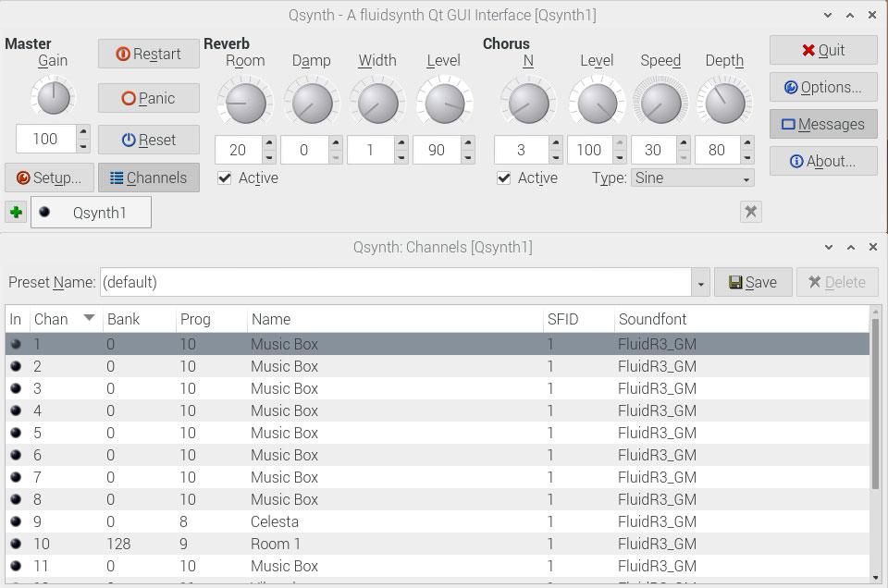Click the X icon to remove the engine
The height and width of the screenshot is (588, 888).
pos(750,212)
